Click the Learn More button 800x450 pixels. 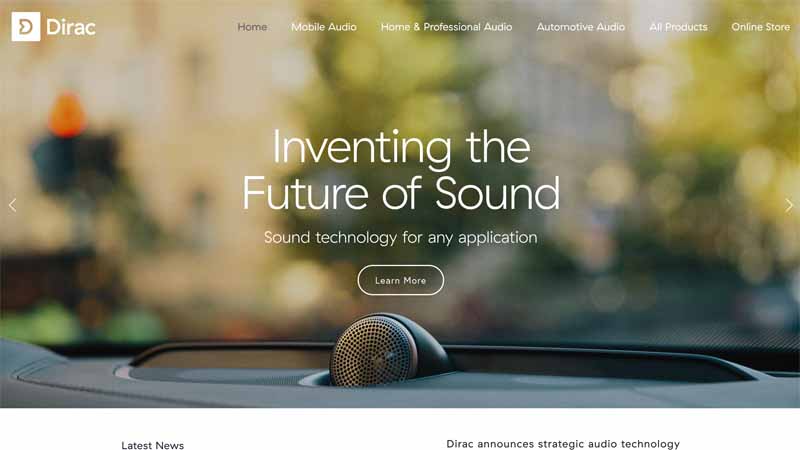click(x=401, y=280)
